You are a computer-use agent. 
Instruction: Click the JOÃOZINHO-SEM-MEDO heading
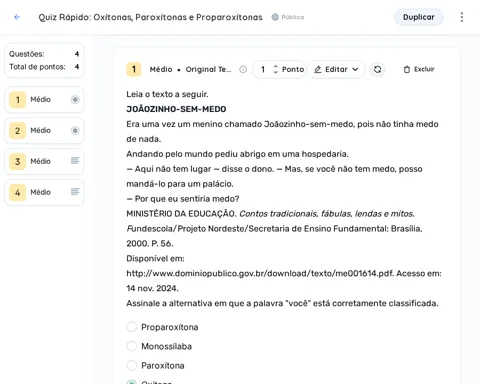tap(176, 109)
